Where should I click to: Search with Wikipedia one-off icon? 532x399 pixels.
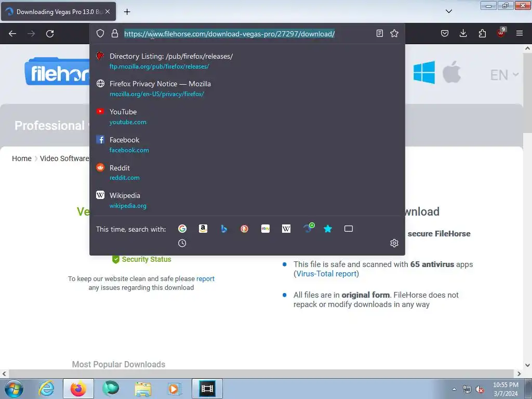click(286, 229)
